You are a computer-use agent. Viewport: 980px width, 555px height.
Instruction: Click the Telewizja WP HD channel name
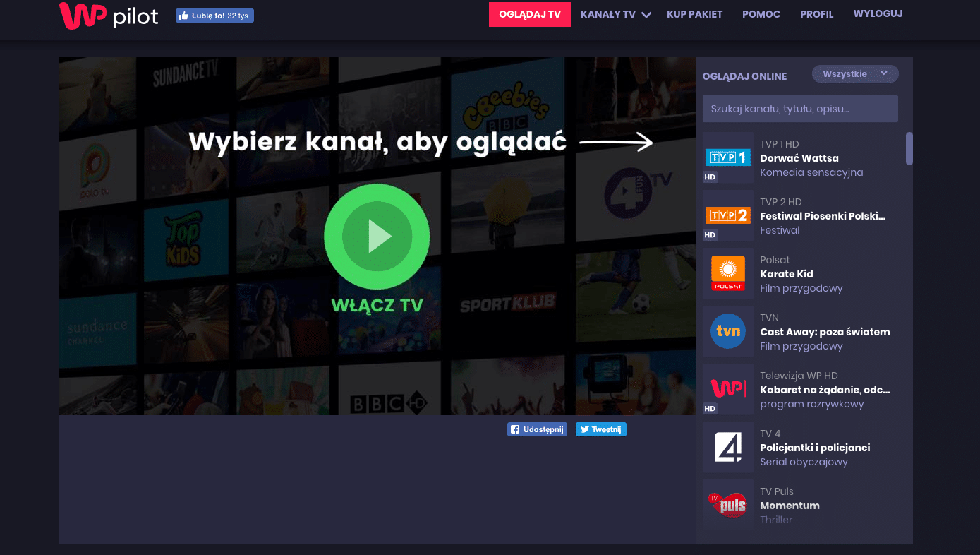799,376
